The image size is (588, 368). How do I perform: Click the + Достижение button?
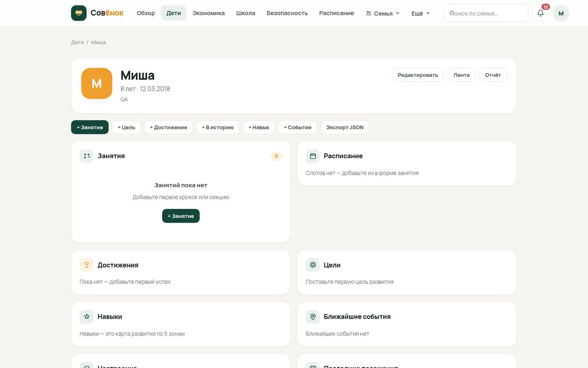tap(169, 127)
